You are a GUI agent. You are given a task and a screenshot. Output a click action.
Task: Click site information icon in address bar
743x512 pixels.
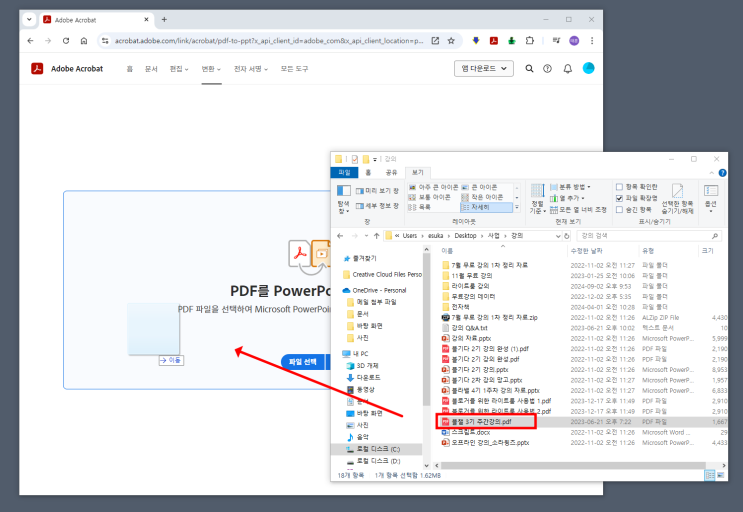(x=105, y=41)
